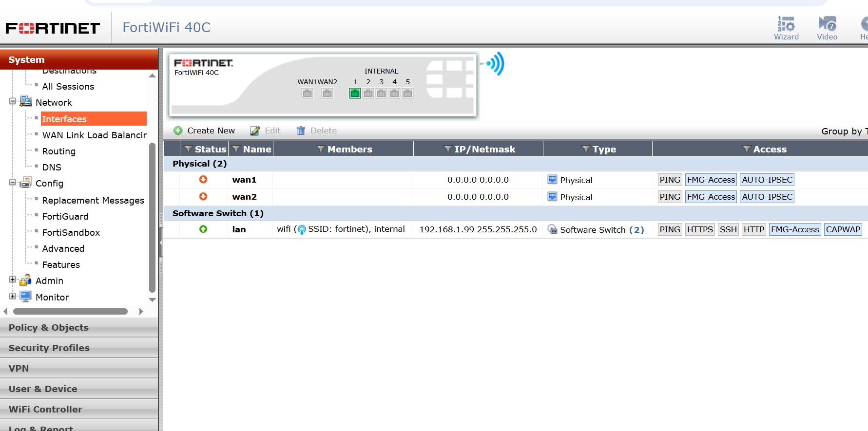Click the Fortinet logo
Screen dimensions: 868x431
click(x=53, y=28)
